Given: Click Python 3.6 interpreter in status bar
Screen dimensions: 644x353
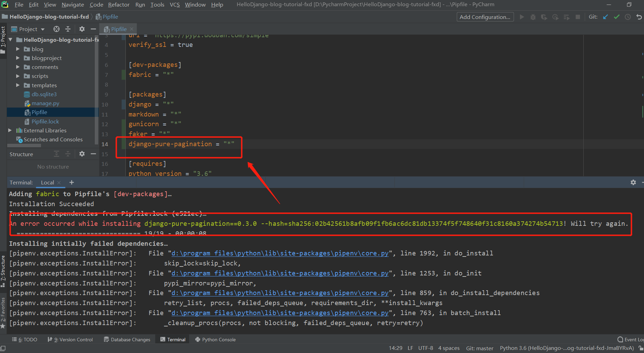Looking at the screenshot, I should (567, 348).
